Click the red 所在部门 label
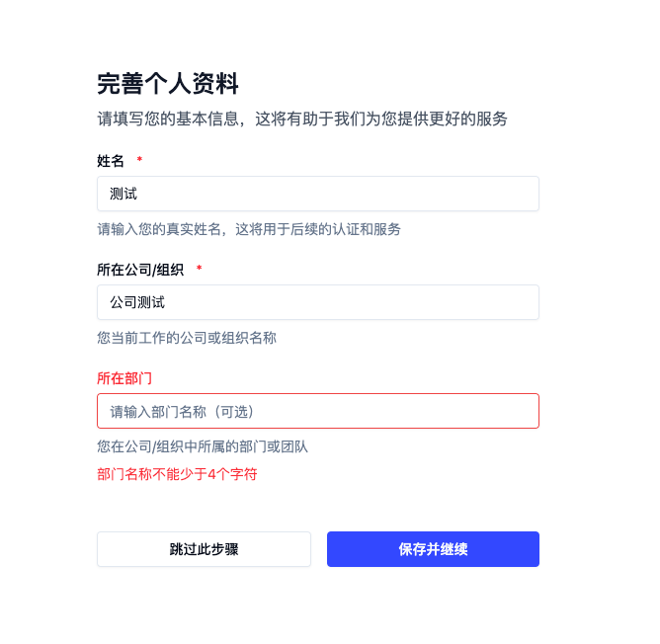 click(124, 378)
